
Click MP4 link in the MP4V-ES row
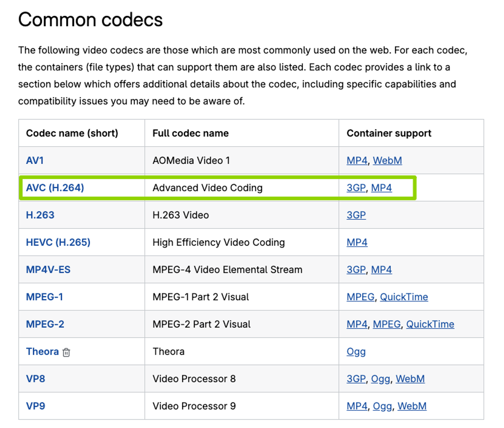pyautogui.click(x=381, y=270)
